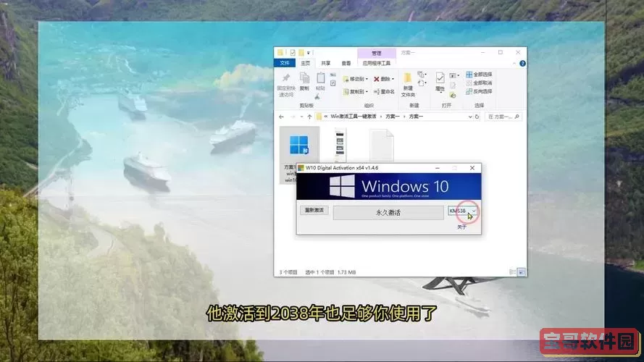Open the 移动到 (Move to) dropdown
The height and width of the screenshot is (362, 644).
click(355, 79)
